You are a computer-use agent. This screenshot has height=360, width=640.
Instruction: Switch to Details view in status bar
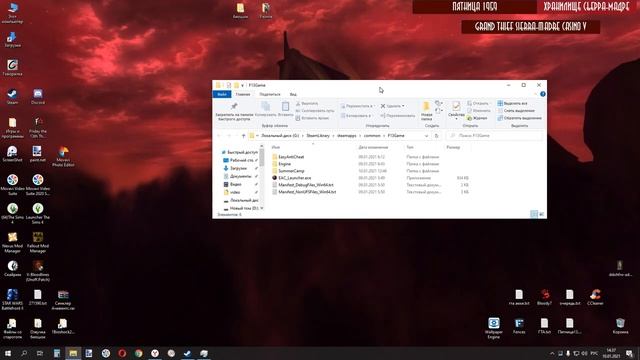pos(533,214)
